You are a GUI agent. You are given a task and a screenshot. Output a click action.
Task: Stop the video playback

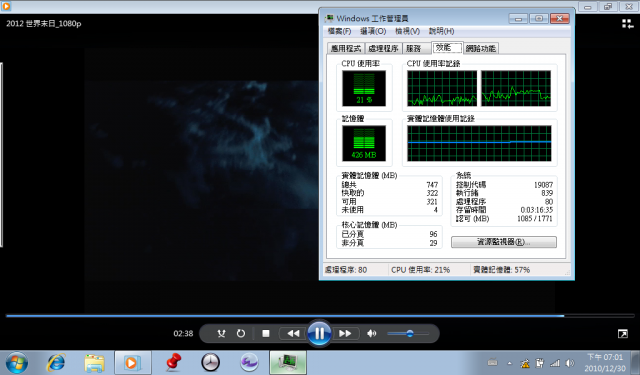[x=266, y=333]
